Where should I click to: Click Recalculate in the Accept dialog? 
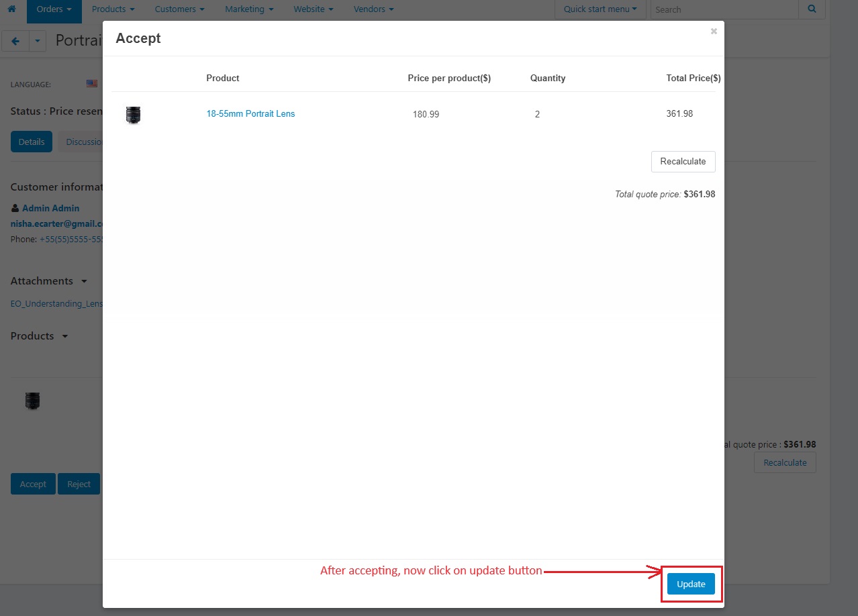(683, 161)
